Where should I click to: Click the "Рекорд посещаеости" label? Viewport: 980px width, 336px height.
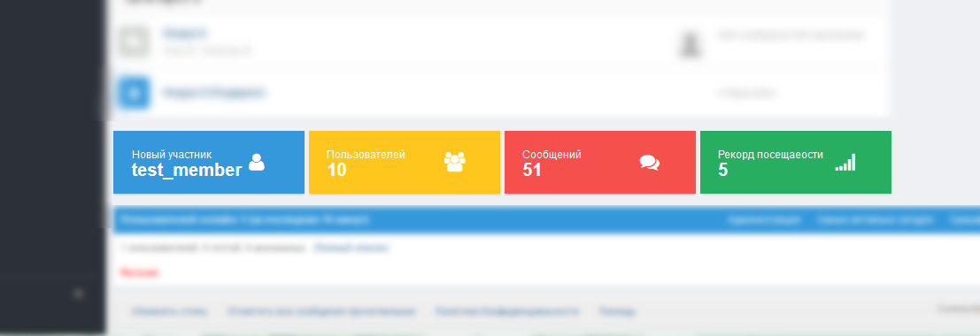click(770, 154)
